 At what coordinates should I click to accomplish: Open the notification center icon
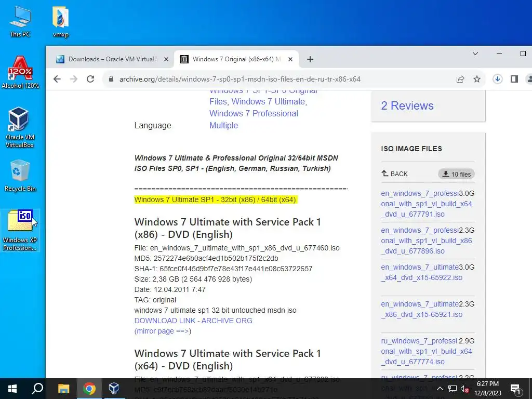(x=515, y=389)
